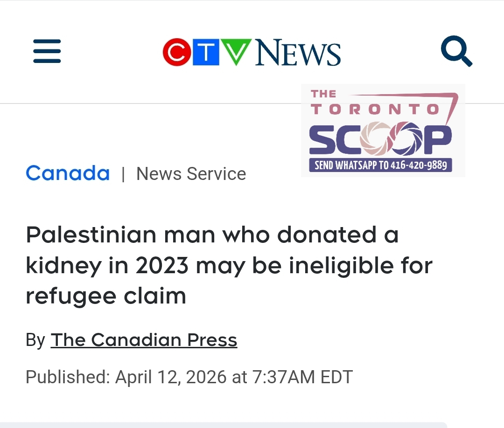Click "7:37AM EDT" in the publish time
This screenshot has width=504, height=428.
302,377
